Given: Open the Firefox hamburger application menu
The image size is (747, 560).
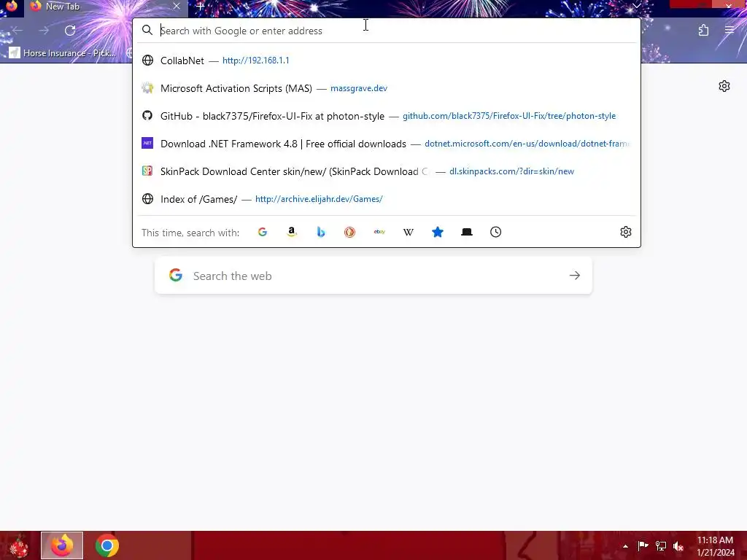Looking at the screenshot, I should (729, 31).
